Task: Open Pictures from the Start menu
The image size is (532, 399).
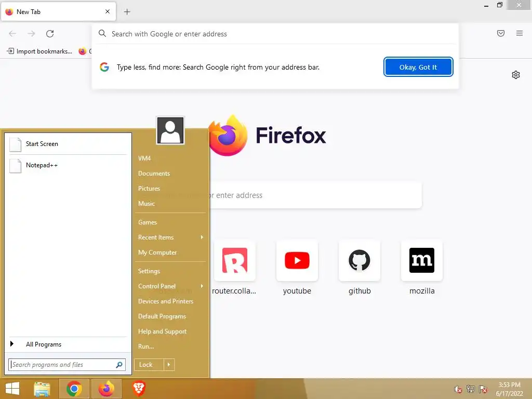Action: [149, 188]
